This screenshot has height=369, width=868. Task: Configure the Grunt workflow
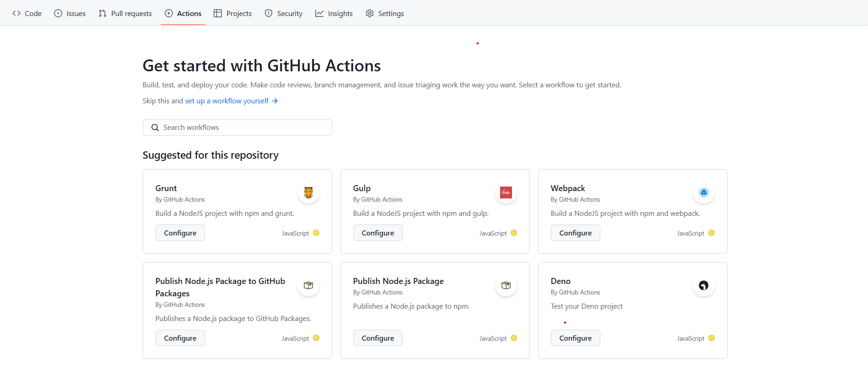180,233
